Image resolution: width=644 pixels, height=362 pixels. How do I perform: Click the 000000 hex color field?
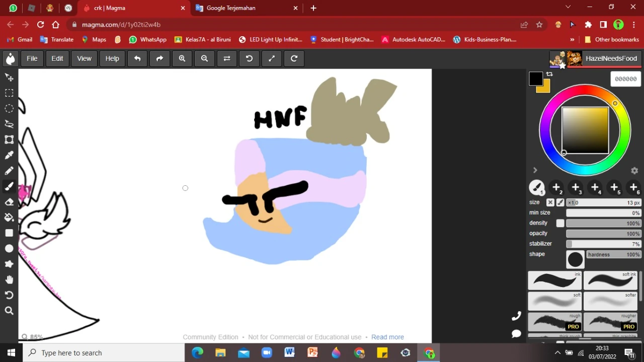(x=625, y=79)
